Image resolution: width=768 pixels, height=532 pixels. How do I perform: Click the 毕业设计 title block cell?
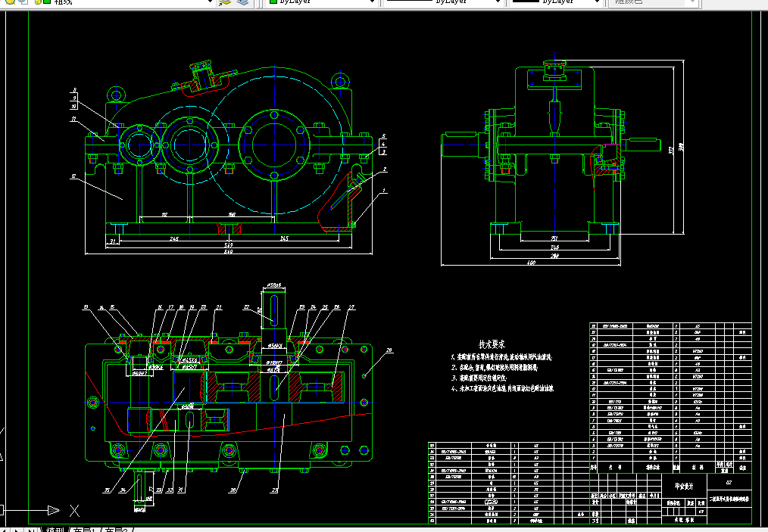click(x=684, y=486)
